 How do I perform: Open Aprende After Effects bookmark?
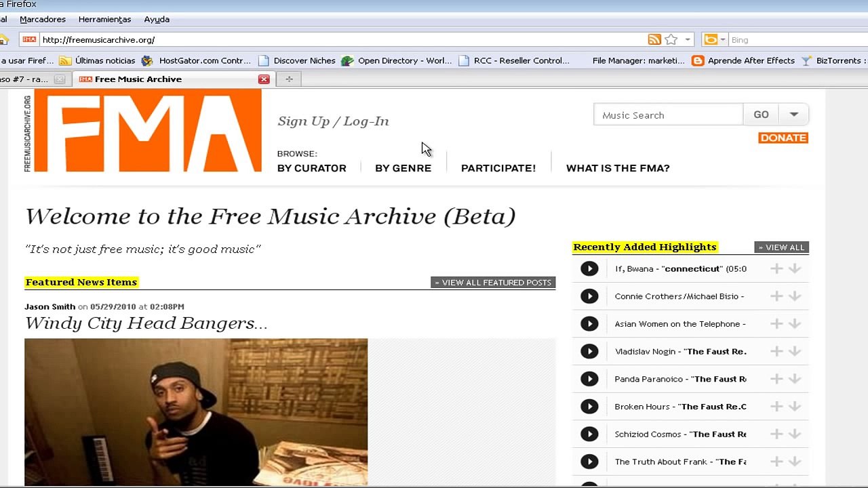pos(743,60)
